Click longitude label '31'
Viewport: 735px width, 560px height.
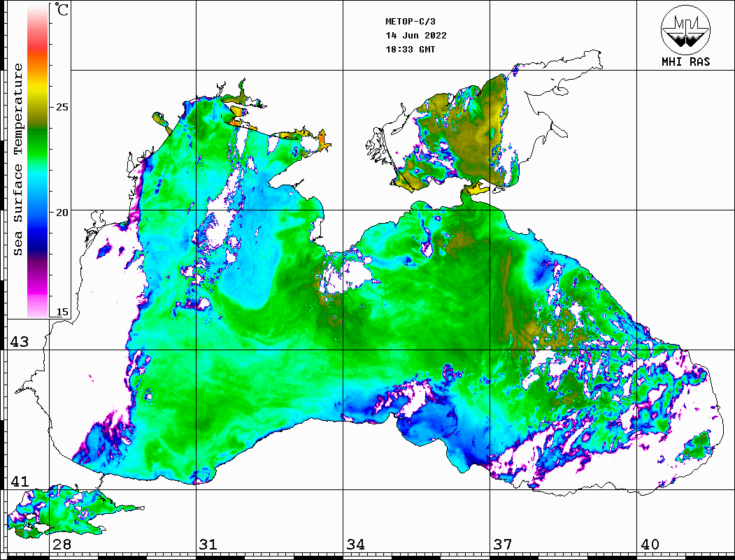pos(208,544)
